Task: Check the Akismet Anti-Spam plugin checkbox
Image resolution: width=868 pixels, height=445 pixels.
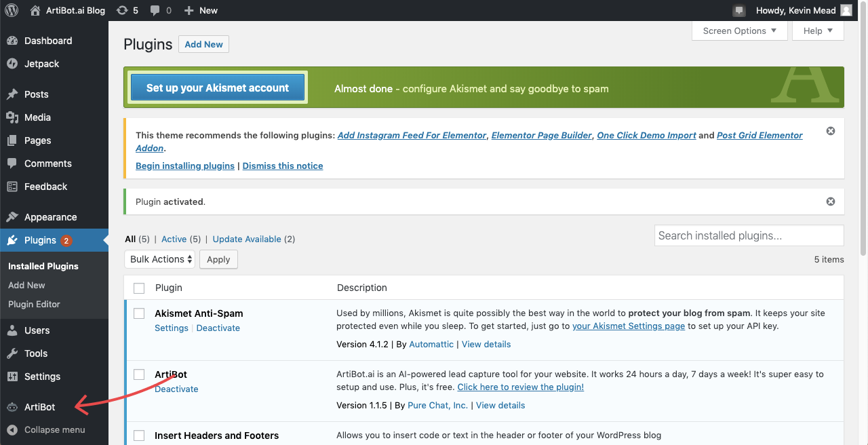Action: click(x=139, y=313)
